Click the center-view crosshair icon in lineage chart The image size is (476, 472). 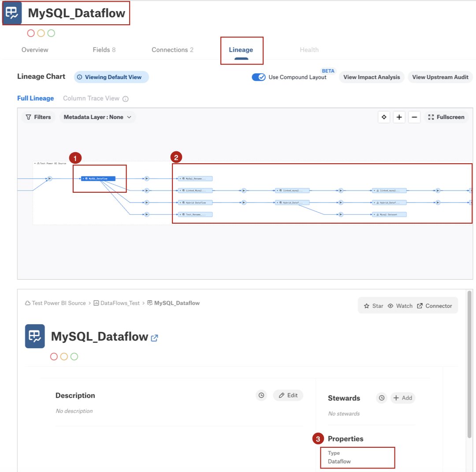(384, 117)
